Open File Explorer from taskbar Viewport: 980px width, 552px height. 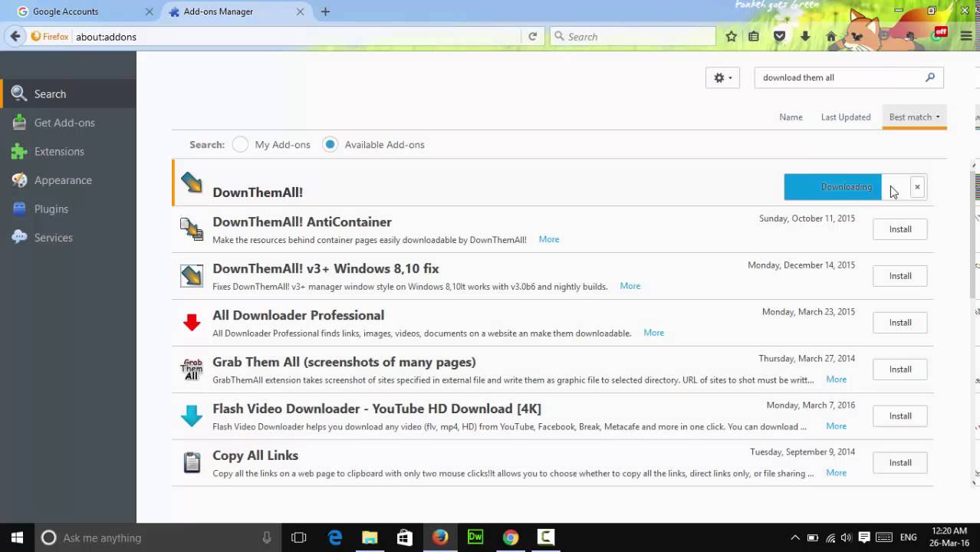[x=370, y=537]
